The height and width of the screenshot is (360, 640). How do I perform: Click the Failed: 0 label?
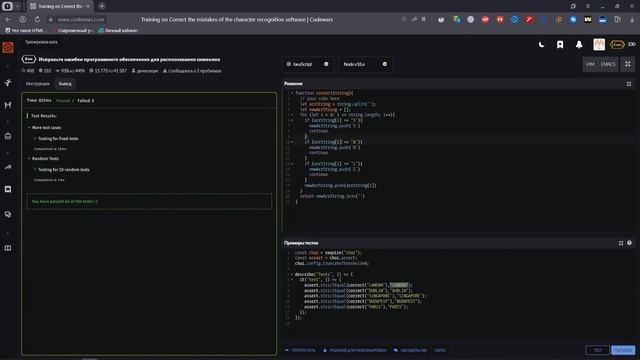click(86, 100)
